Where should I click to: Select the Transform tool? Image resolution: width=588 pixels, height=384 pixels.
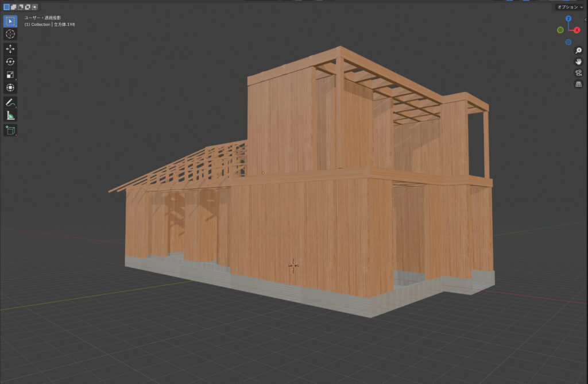point(10,88)
